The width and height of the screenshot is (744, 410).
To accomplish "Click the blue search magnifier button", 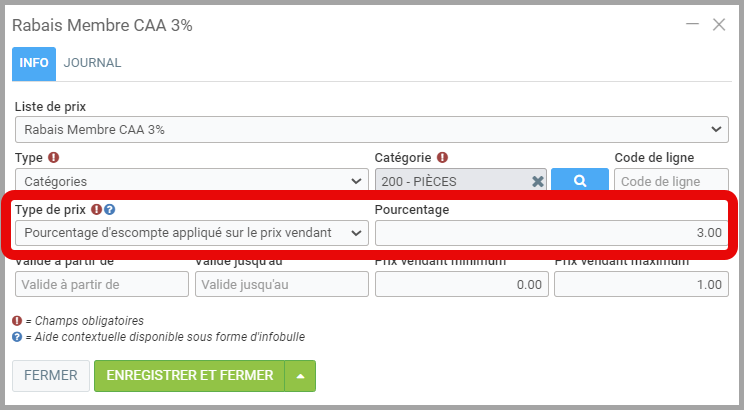I will (579, 181).
